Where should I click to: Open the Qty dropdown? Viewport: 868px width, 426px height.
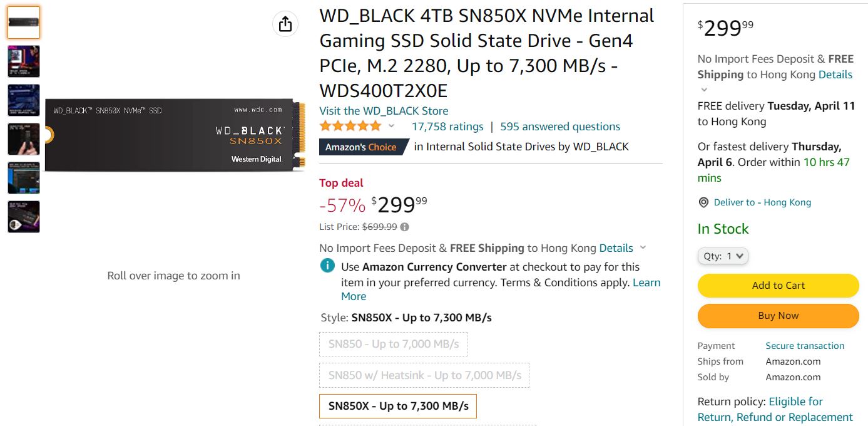722,256
